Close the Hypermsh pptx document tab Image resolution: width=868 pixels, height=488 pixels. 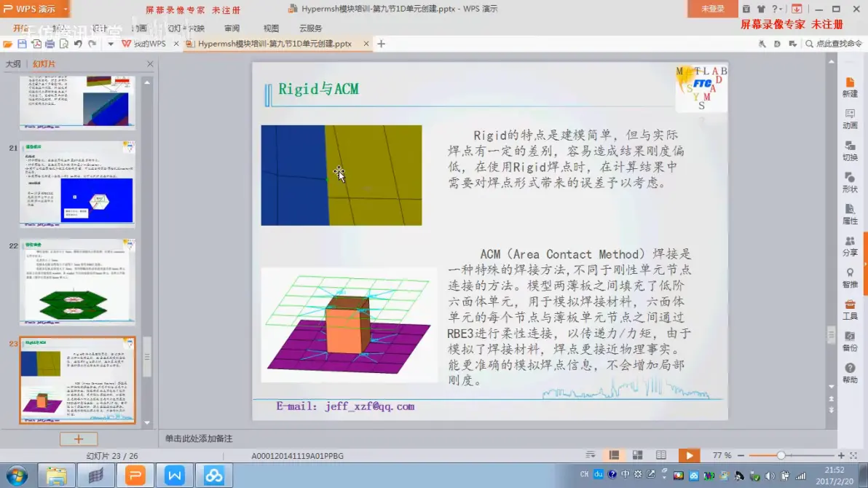(366, 44)
